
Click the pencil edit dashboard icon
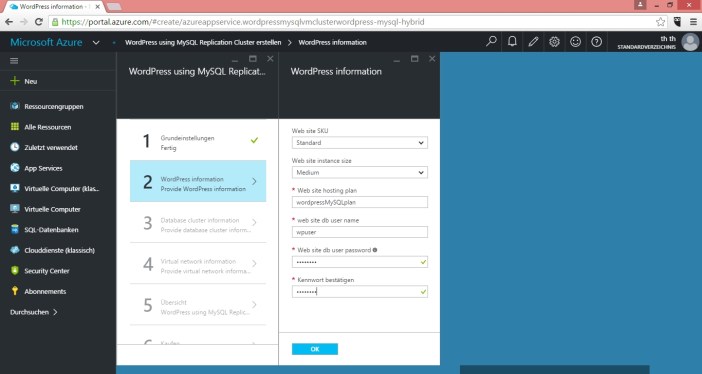pos(533,42)
